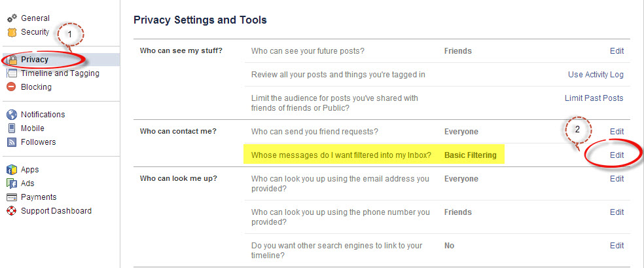644x268 pixels.
Task: Click the Support Dashboard lifesaver icon
Action: (11, 211)
